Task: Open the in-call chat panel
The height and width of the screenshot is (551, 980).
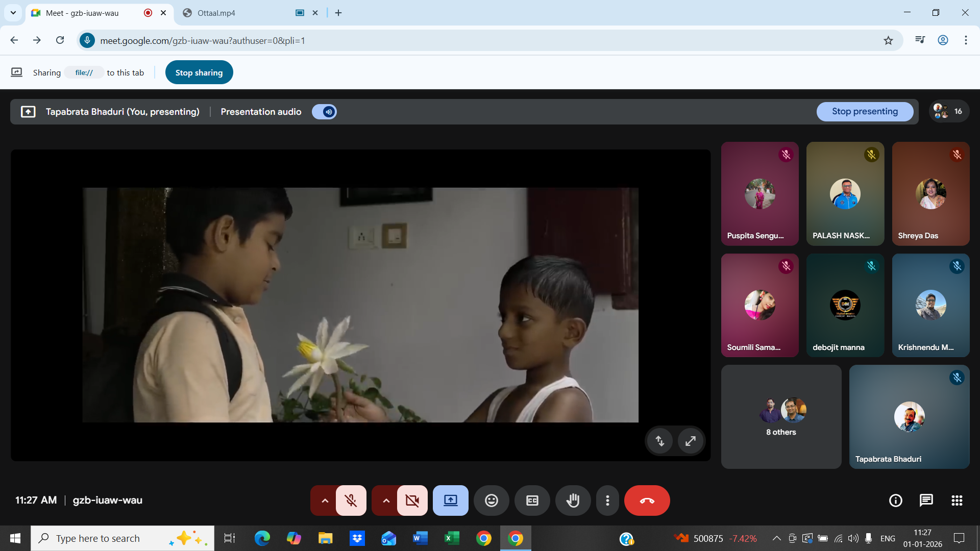Action: coord(926,500)
